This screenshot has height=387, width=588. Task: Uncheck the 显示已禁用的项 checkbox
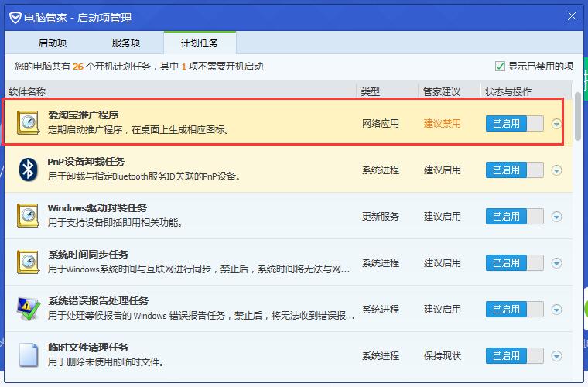[500, 67]
